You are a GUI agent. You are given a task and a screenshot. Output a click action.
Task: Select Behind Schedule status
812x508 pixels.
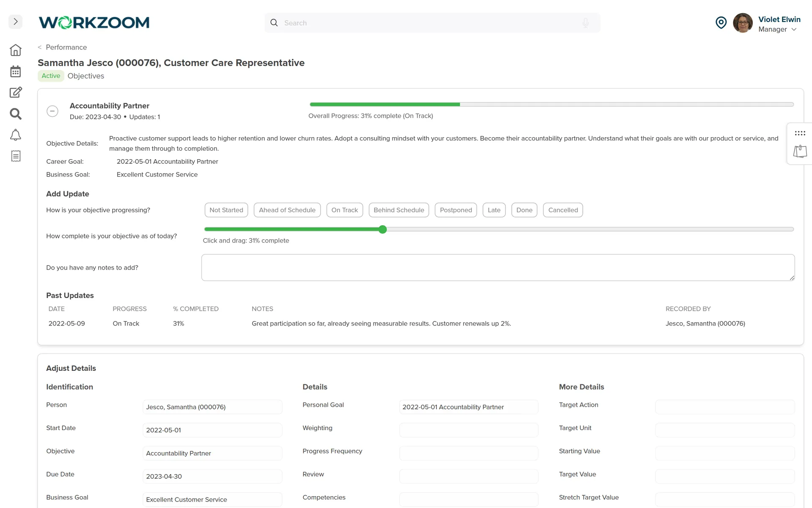pos(399,210)
